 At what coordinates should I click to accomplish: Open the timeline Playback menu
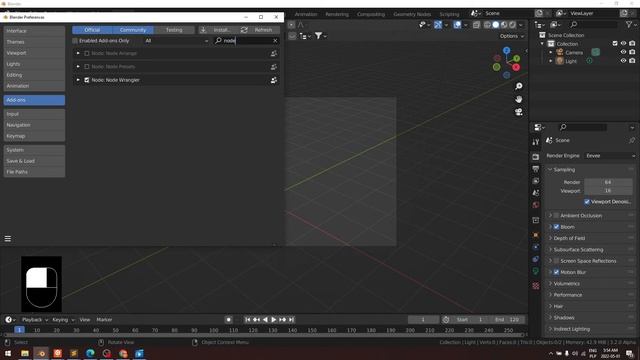tap(35, 320)
